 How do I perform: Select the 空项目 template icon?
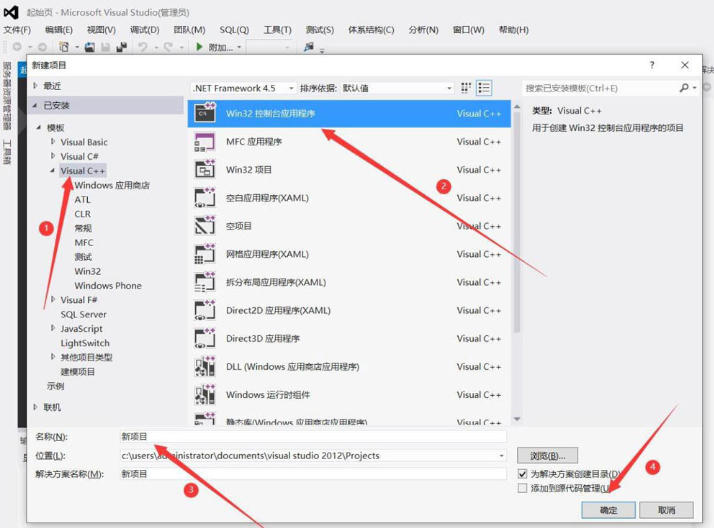pyautogui.click(x=204, y=226)
